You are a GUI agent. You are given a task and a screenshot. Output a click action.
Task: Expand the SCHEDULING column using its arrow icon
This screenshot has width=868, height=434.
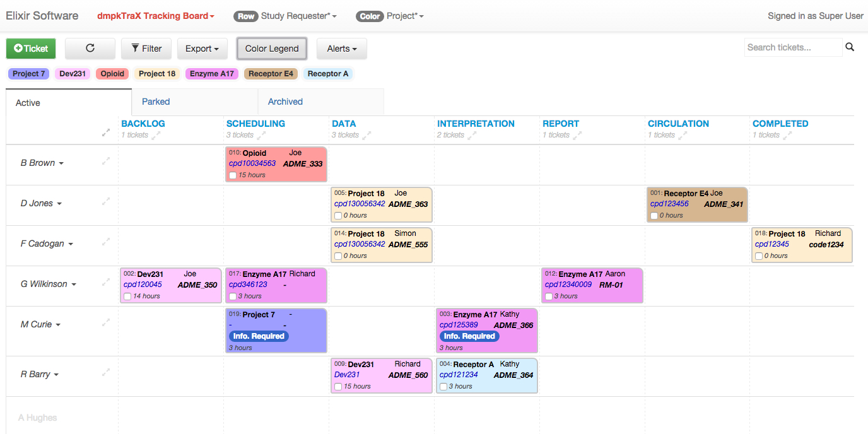point(261,135)
